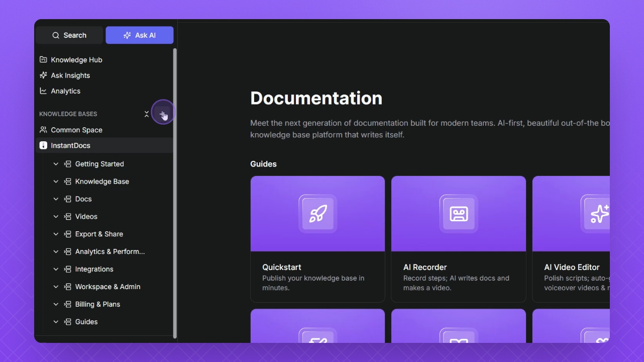Toggle the Workspace & Admin chevron

tap(56, 287)
